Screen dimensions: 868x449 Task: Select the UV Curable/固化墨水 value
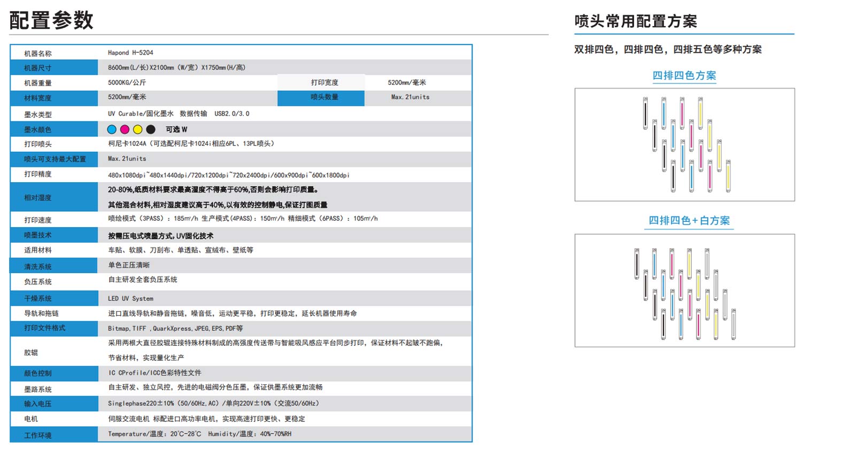(141, 113)
